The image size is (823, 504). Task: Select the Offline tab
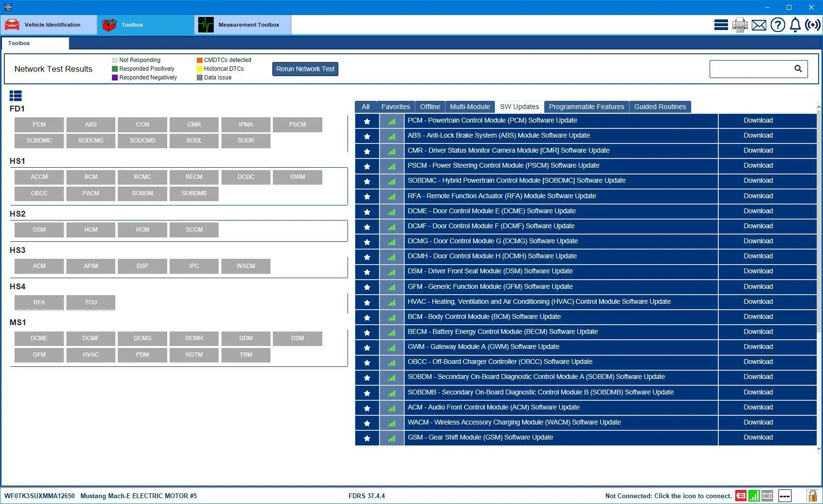(x=430, y=107)
